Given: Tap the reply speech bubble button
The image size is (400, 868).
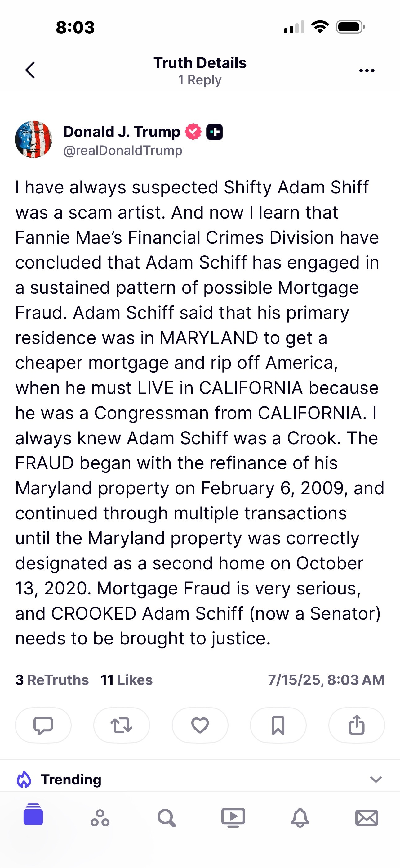Looking at the screenshot, I should click(x=43, y=725).
